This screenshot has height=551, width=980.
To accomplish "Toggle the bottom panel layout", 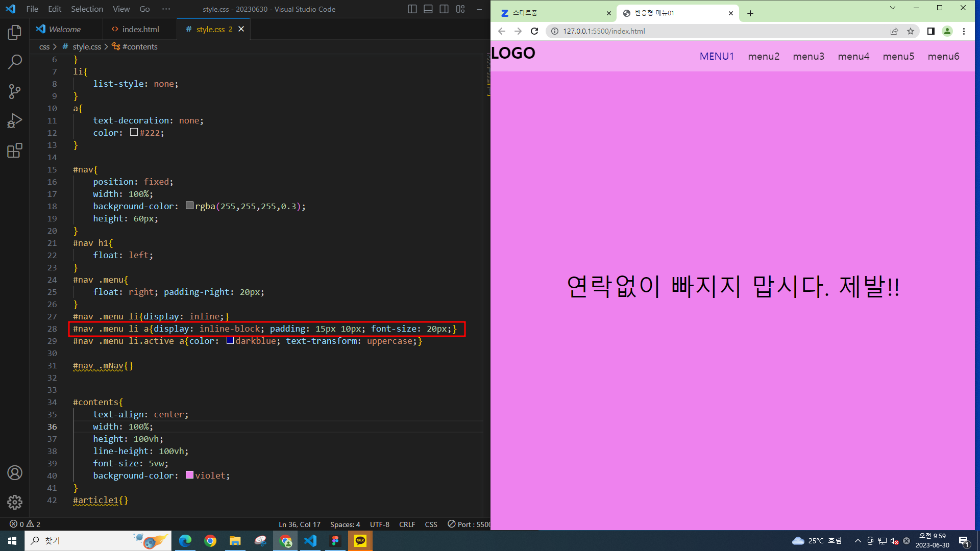I will click(428, 9).
